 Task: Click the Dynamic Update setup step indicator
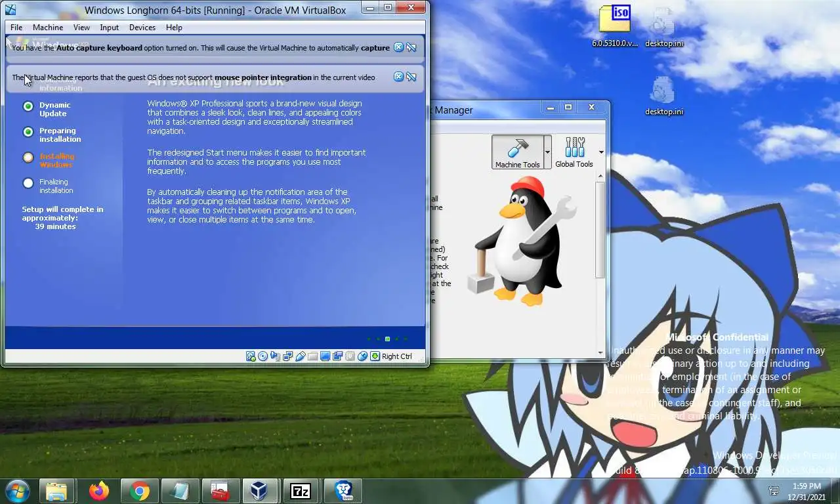pos(28,106)
